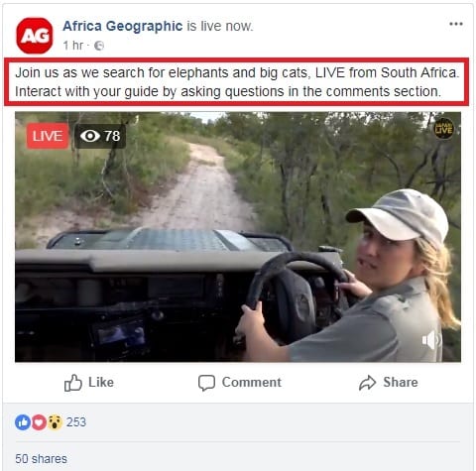Click the live video of the safari guide
476x471 pixels.
pos(238,237)
